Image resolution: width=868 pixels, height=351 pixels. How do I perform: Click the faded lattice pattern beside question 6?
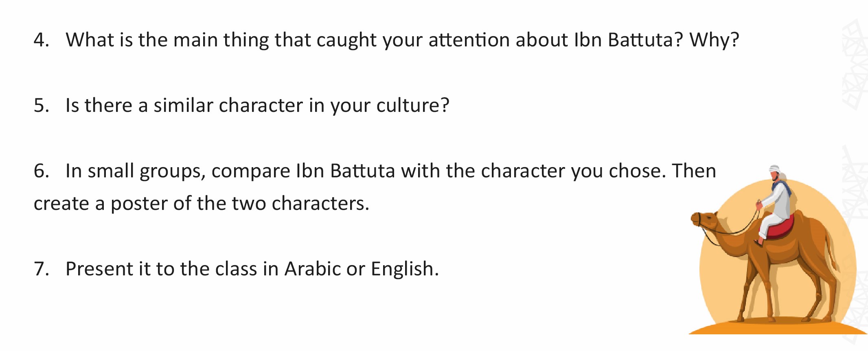[855, 183]
